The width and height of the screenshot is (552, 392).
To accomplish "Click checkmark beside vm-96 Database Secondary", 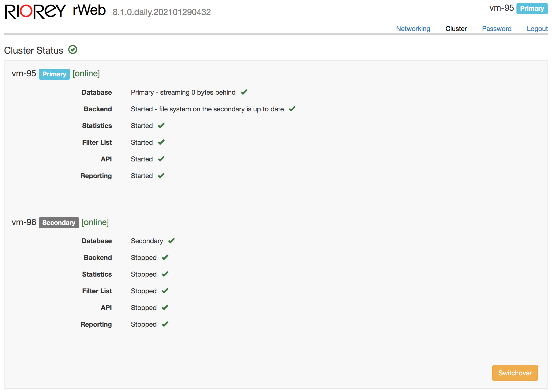I will [172, 241].
